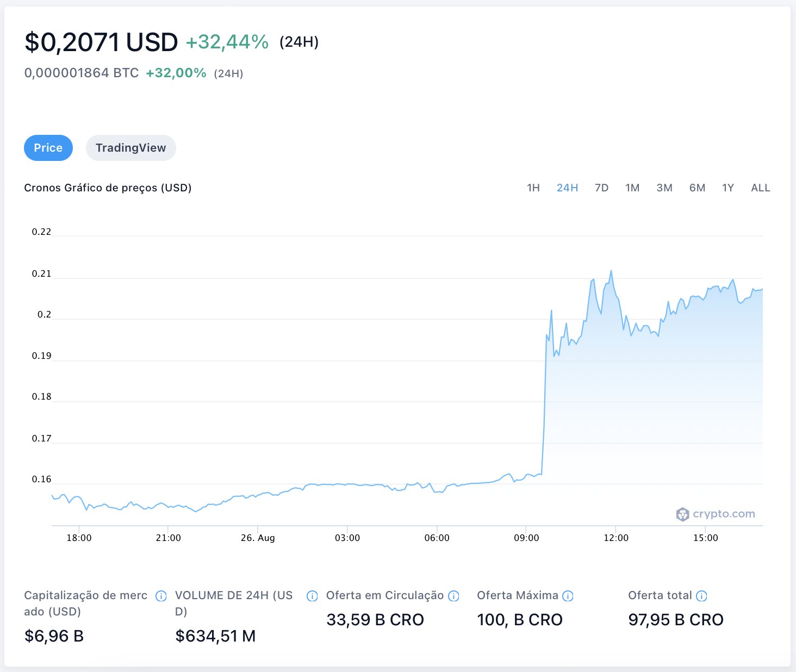796x672 pixels.
Task: Show info for Oferta total
Action: [x=701, y=596]
